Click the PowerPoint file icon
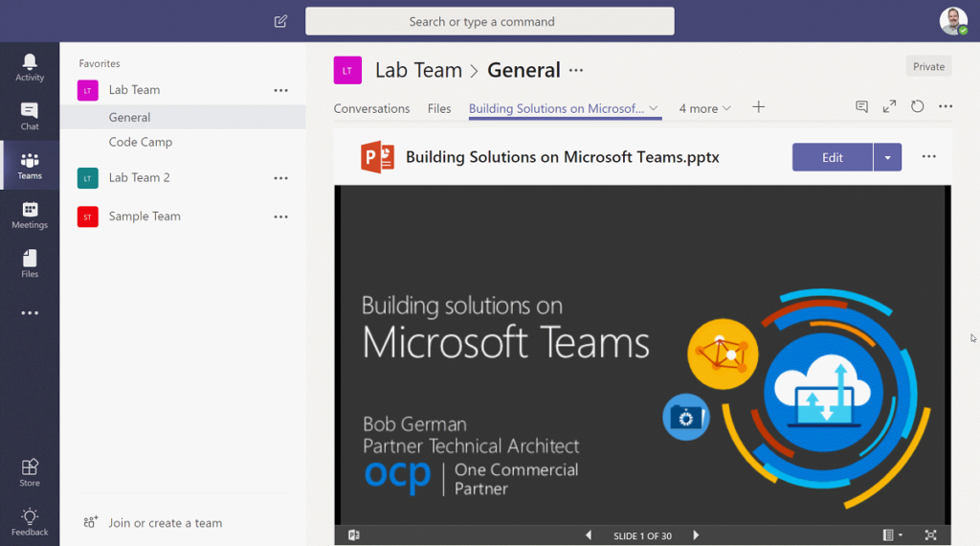Screen dimensions: 980x546 377,157
